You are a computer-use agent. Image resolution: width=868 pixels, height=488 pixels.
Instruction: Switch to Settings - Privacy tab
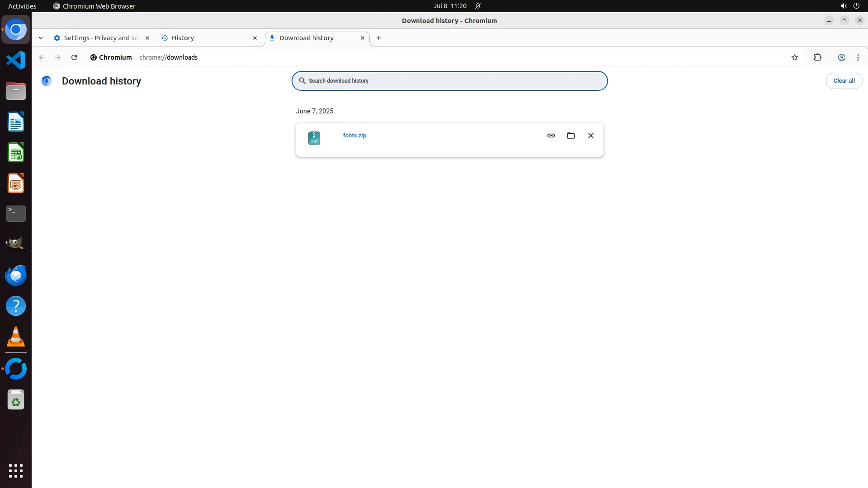[x=97, y=38]
